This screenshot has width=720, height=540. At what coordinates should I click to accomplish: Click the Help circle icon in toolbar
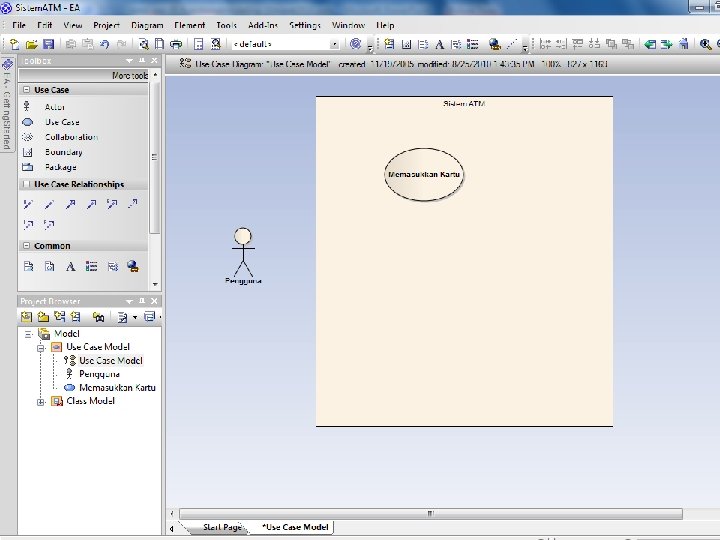(x=355, y=44)
